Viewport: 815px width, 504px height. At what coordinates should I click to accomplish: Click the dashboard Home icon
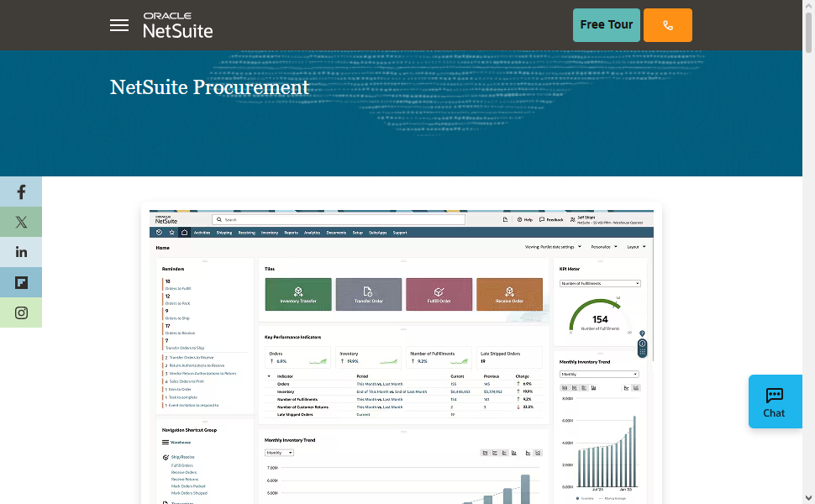pyautogui.click(x=184, y=232)
